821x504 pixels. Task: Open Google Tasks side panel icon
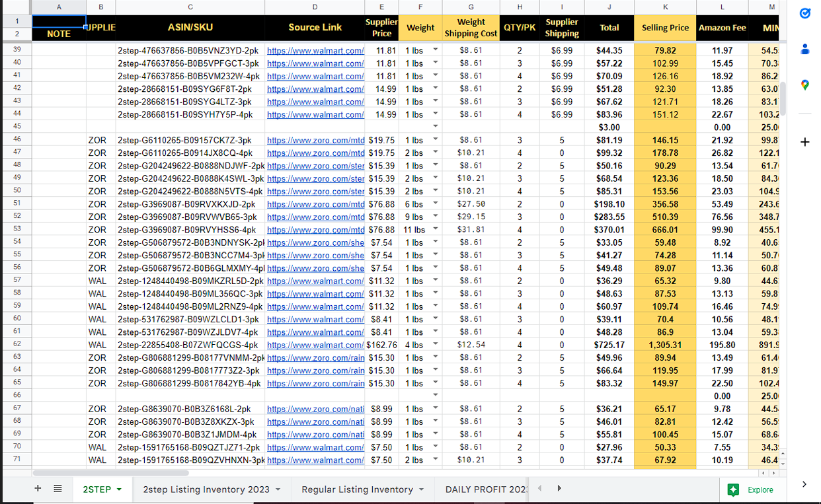click(804, 13)
